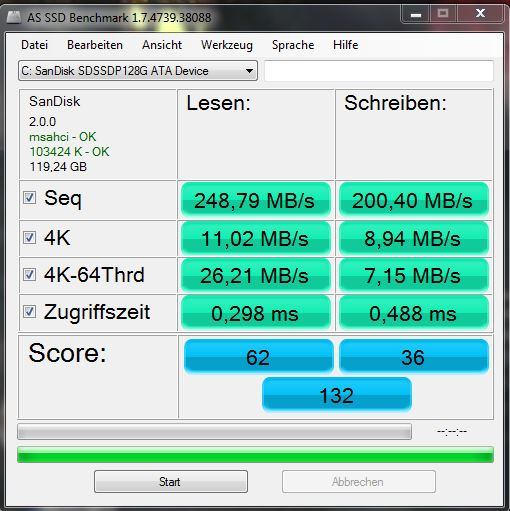
Task: Open the Werkzeug menu
Action: point(227,45)
